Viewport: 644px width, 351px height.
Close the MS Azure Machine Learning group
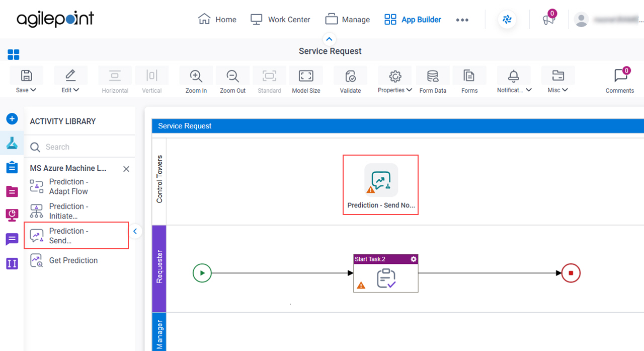(x=126, y=169)
